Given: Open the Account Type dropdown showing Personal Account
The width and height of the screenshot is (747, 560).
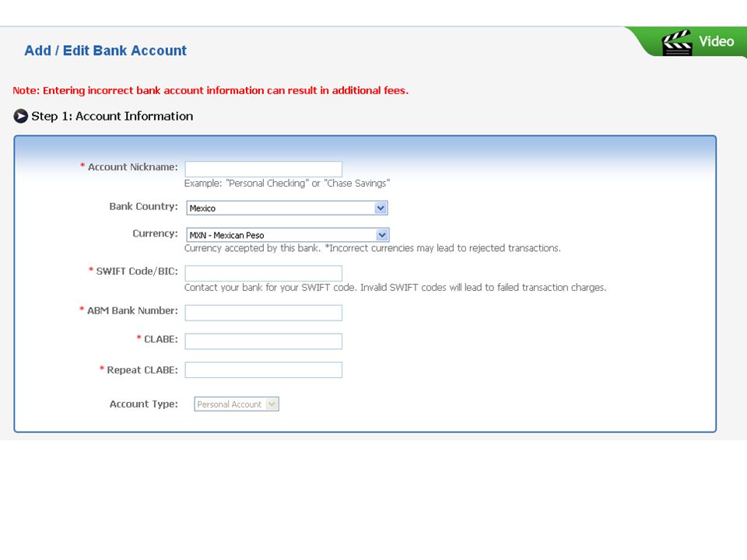Looking at the screenshot, I should click(237, 404).
